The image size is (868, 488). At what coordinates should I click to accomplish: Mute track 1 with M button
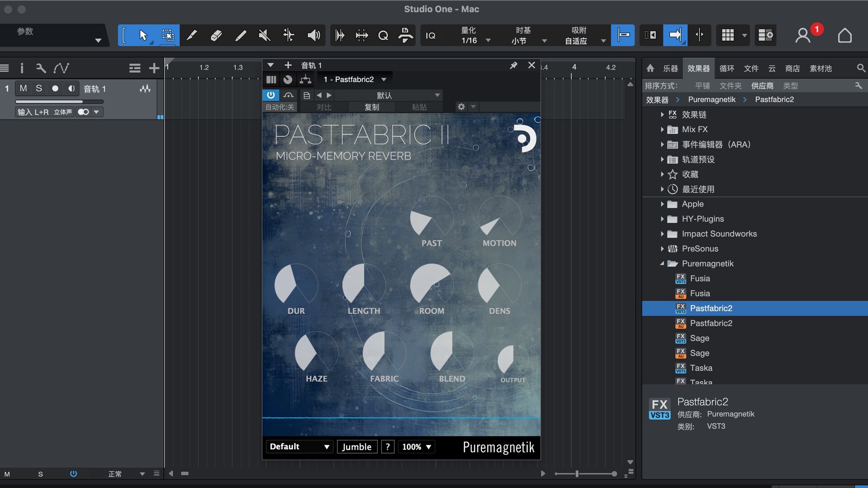(24, 89)
